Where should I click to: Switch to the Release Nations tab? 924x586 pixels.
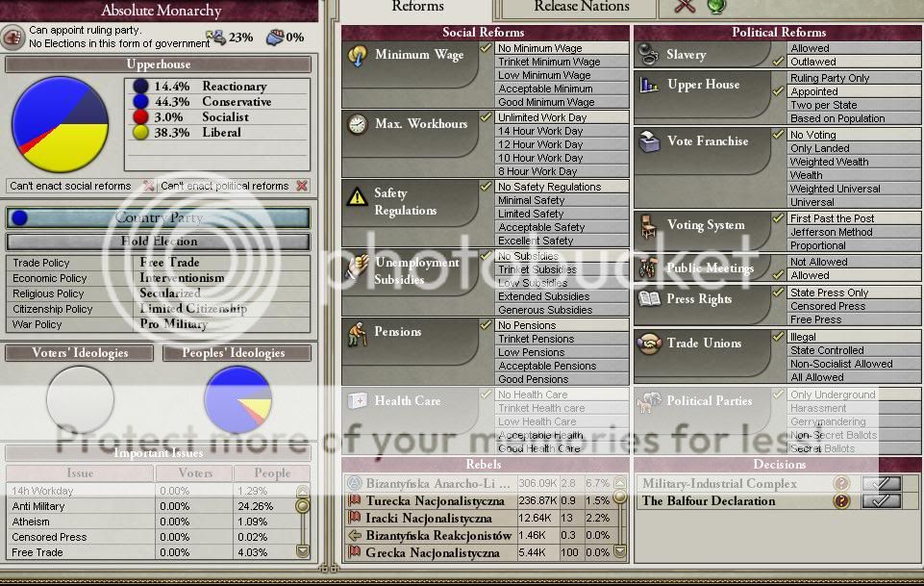582,8
